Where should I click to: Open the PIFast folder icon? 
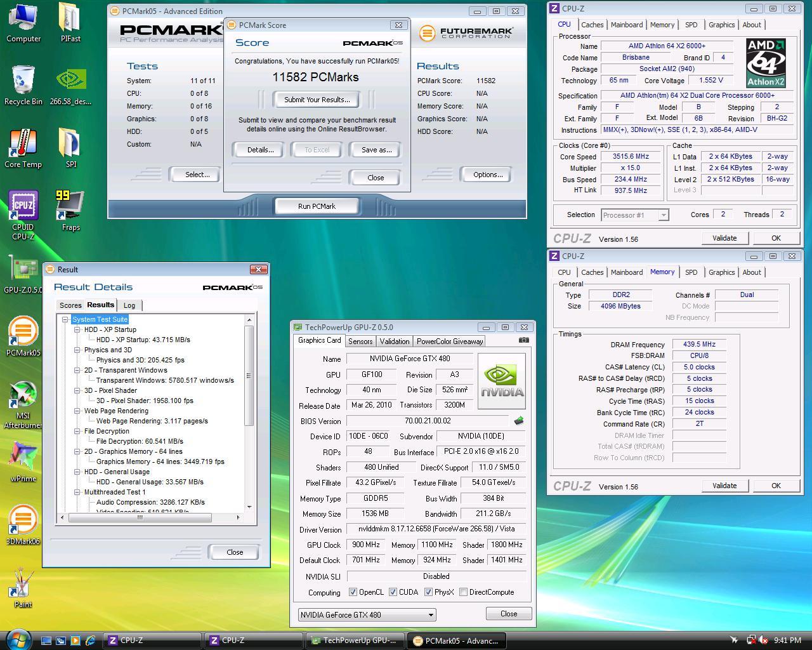(70, 23)
